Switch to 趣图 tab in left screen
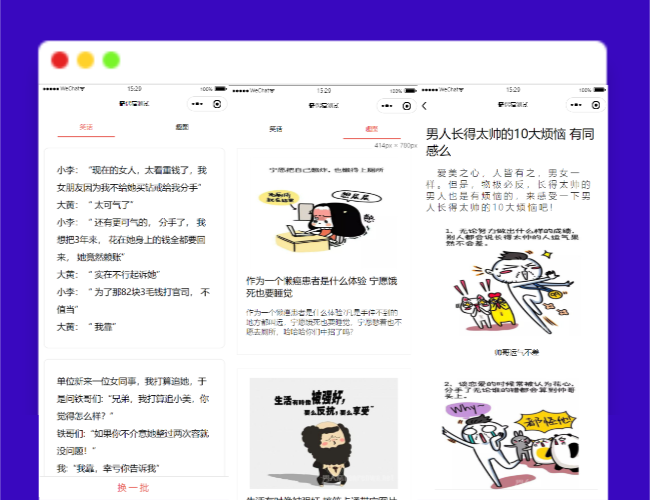This screenshot has height=500, width=650. click(182, 127)
